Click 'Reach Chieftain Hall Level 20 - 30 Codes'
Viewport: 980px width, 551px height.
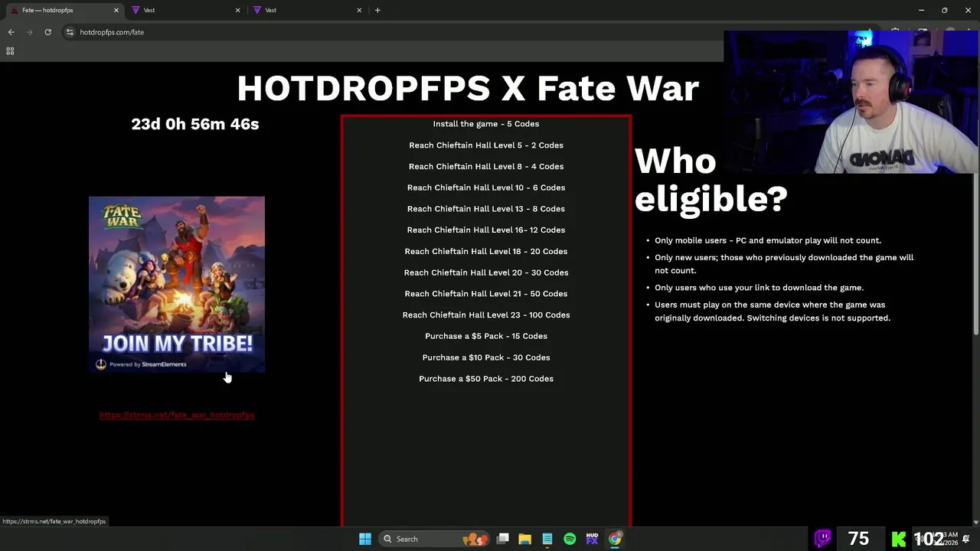[x=486, y=272]
